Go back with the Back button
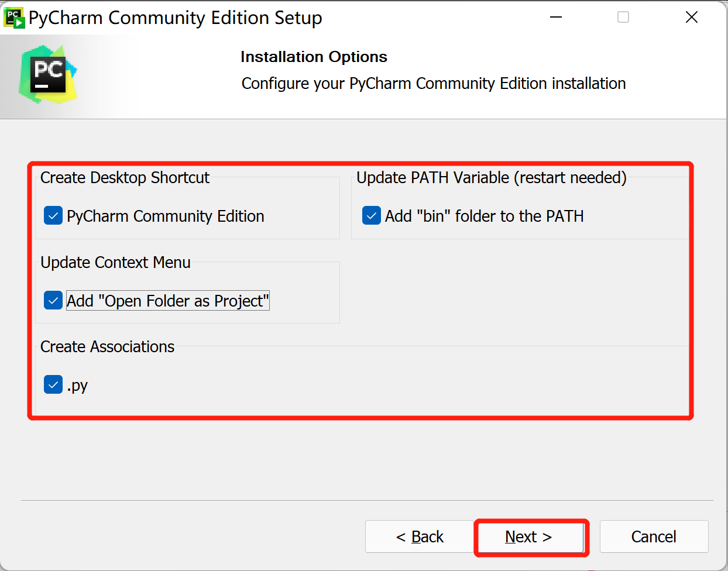This screenshot has height=571, width=728. coord(420,536)
